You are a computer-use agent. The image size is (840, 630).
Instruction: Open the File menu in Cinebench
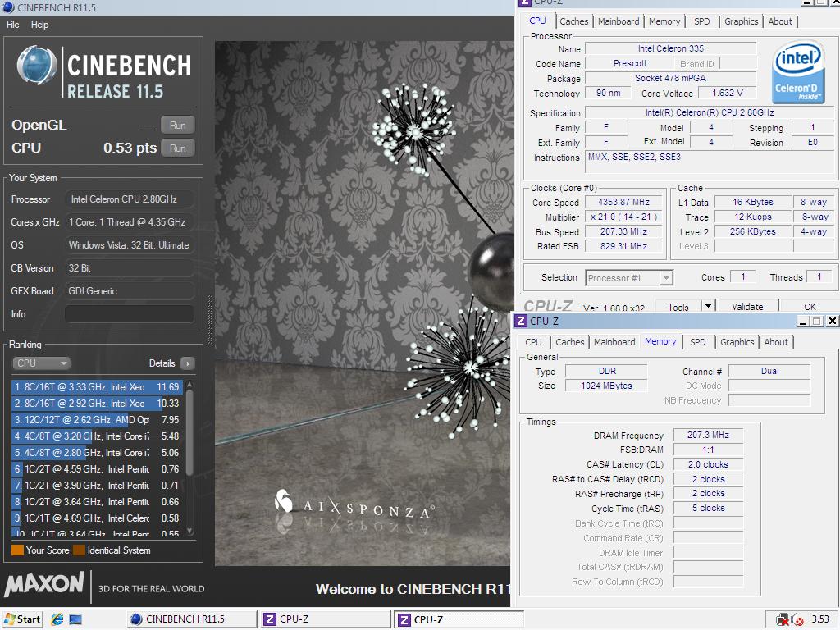(13, 25)
